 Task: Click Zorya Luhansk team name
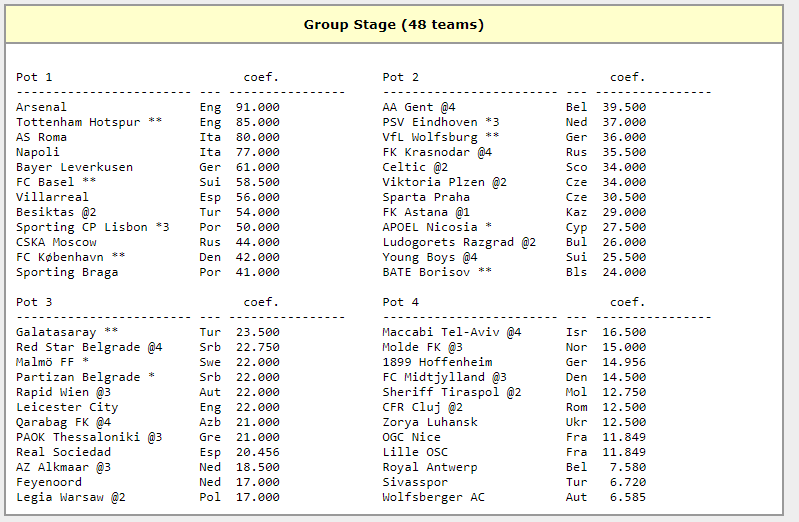click(x=430, y=422)
